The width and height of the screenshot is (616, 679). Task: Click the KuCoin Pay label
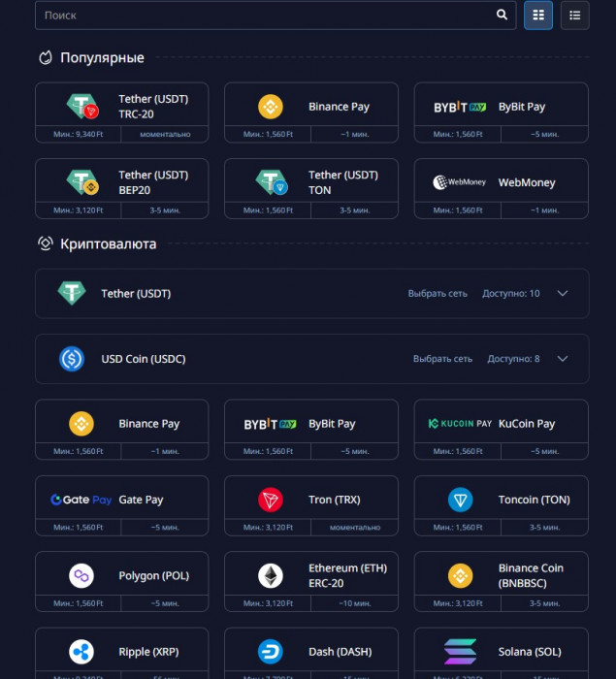(527, 424)
